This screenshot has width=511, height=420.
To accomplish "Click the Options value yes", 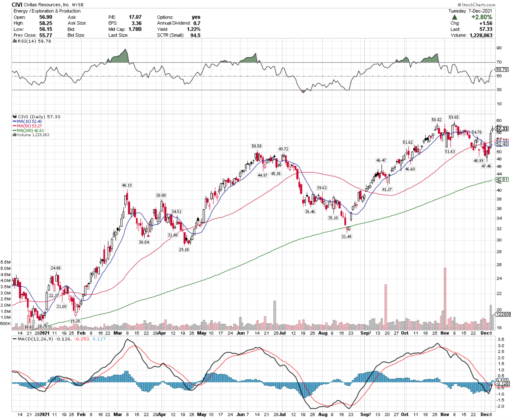I will [196, 17].
